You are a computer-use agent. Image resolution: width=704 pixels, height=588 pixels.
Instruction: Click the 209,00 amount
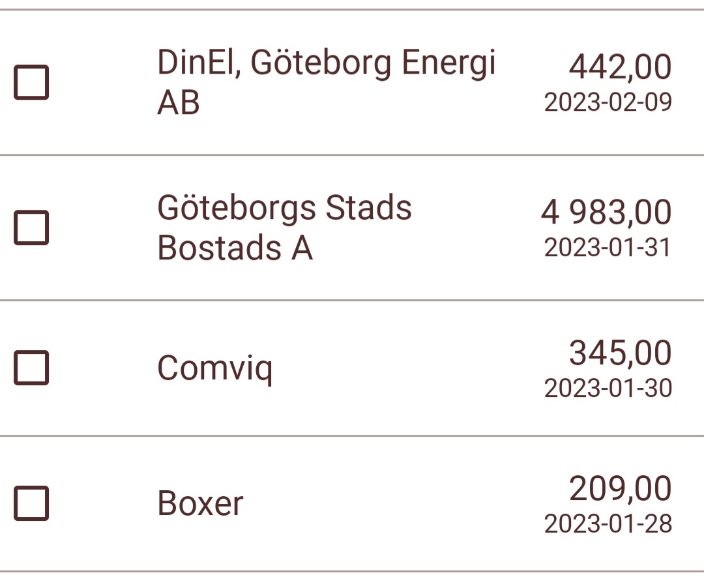[x=620, y=488]
